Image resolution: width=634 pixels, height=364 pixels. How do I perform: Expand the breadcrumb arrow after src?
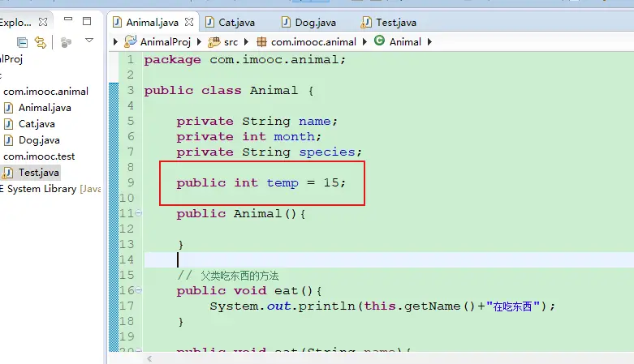246,41
